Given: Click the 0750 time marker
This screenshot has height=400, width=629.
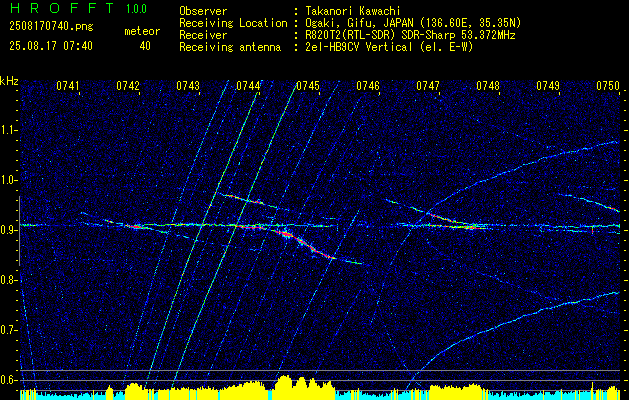Looking at the screenshot, I should (x=608, y=86).
